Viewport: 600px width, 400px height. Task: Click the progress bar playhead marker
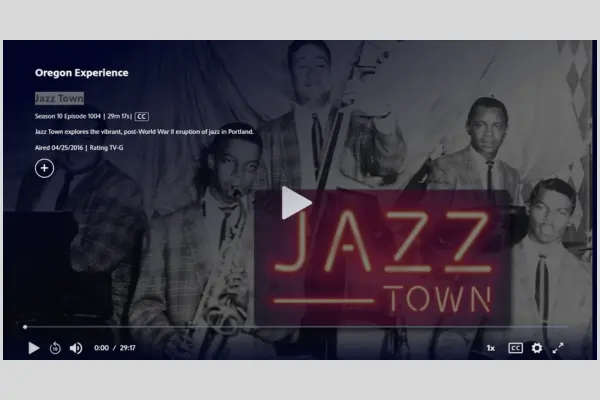(x=25, y=327)
